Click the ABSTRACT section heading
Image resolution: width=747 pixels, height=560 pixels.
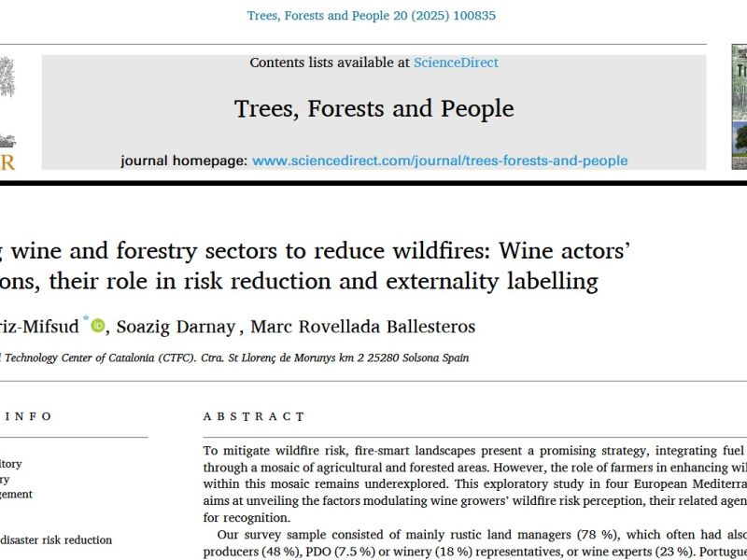pyautogui.click(x=254, y=416)
